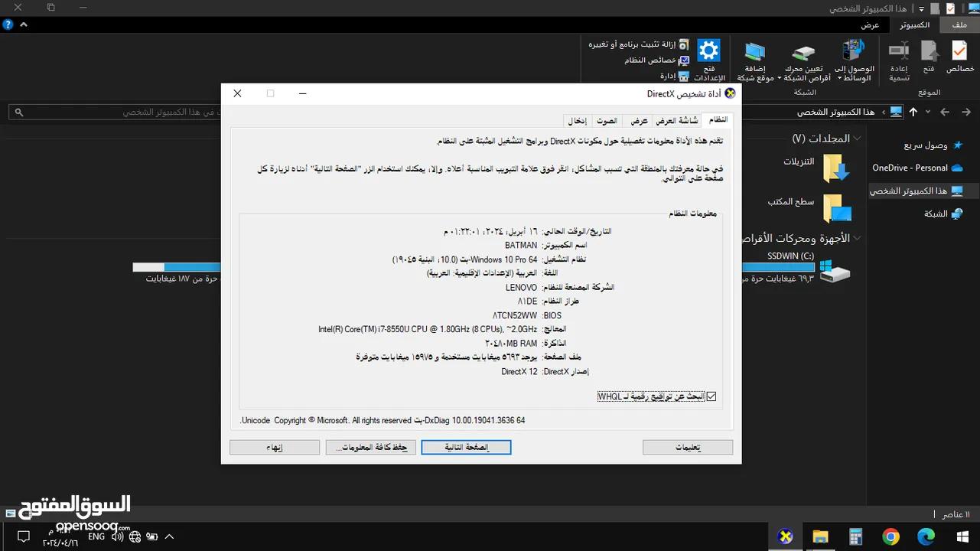Open the Windows Start menu
980x551 pixels.
962,536
